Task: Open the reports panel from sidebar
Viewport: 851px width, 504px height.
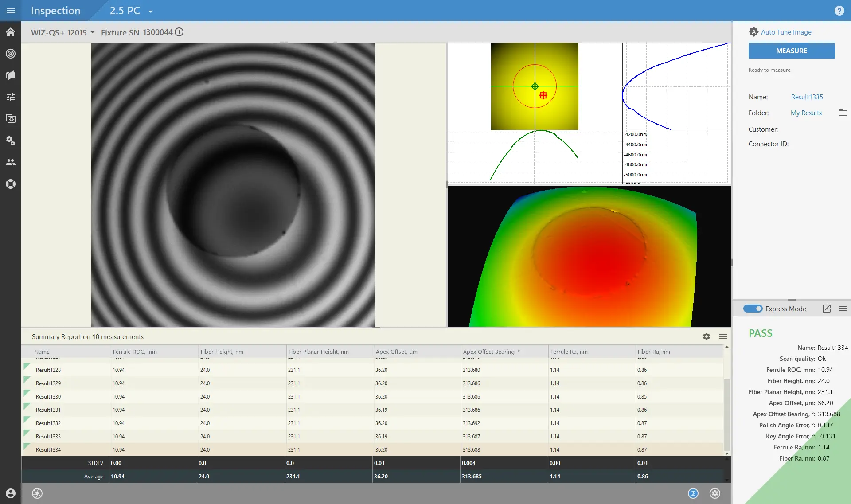Action: 11,75
